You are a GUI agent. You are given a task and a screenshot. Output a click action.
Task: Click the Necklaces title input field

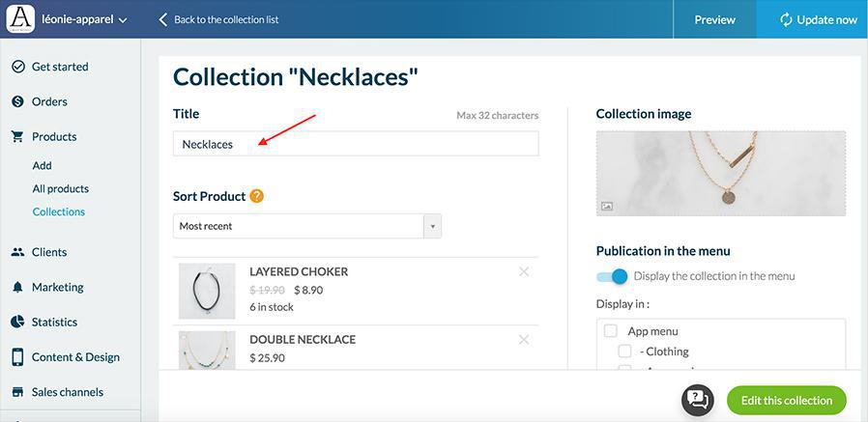click(x=356, y=144)
